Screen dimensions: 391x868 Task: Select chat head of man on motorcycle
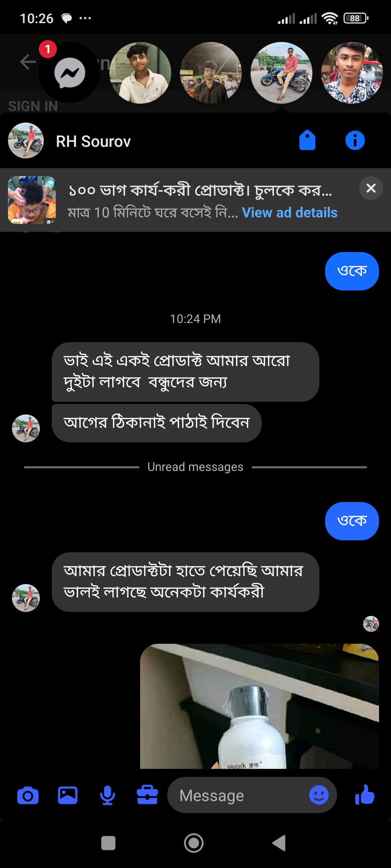(281, 73)
